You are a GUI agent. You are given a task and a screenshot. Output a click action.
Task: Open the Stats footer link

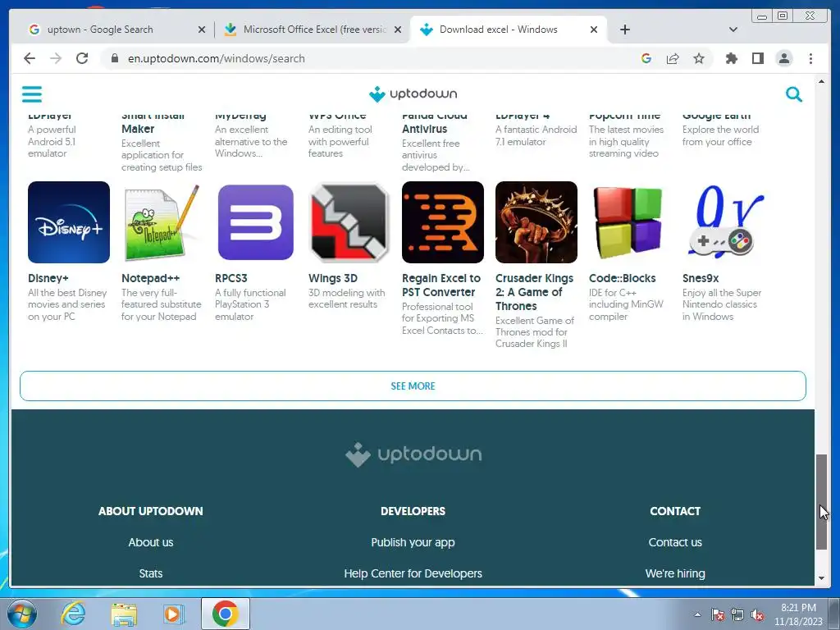click(151, 573)
